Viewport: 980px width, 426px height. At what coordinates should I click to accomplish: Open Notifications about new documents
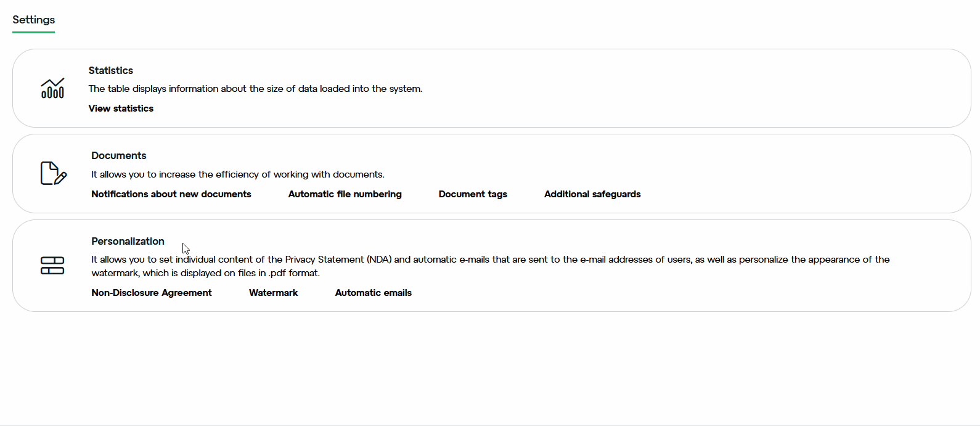point(171,194)
